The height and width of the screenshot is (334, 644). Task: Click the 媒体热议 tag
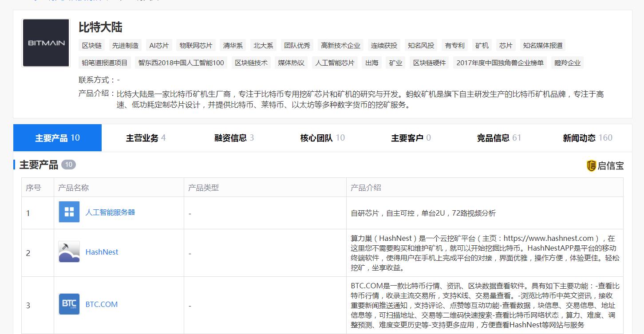click(x=291, y=63)
